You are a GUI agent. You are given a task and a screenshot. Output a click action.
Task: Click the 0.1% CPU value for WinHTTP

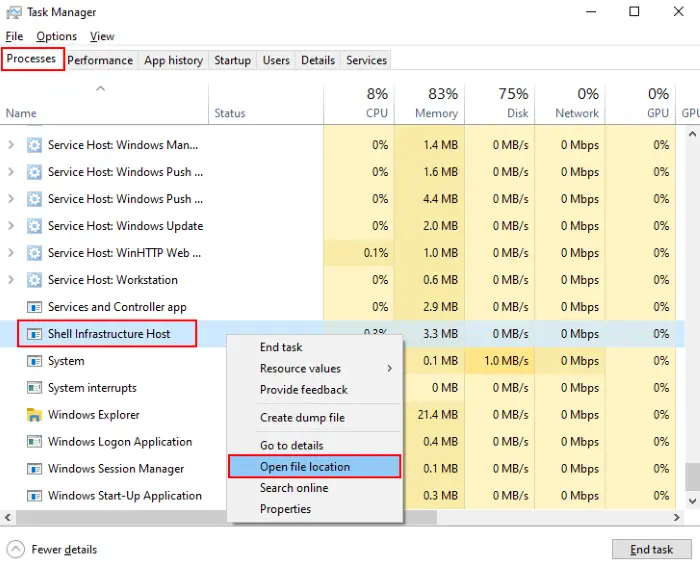[375, 253]
